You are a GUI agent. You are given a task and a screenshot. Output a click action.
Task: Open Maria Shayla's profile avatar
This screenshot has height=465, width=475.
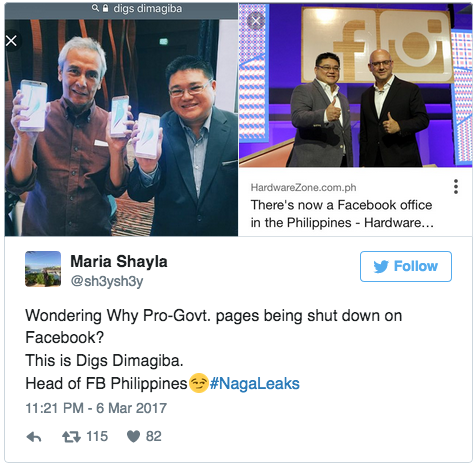[x=43, y=269]
